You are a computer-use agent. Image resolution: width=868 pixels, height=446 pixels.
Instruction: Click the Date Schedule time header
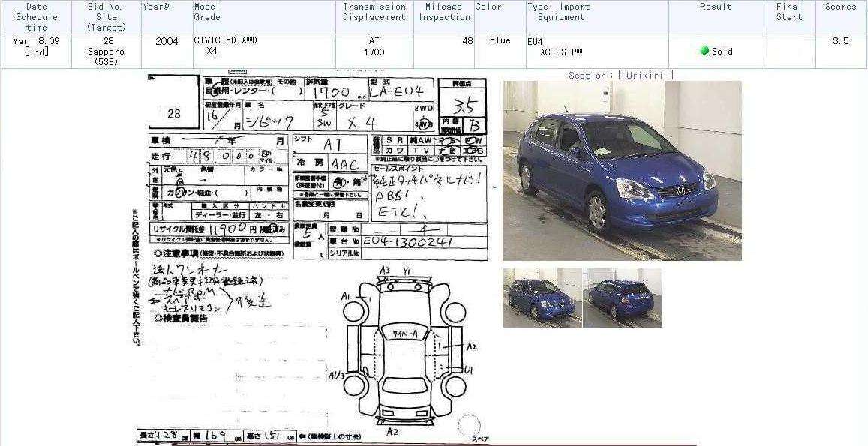click(37, 17)
